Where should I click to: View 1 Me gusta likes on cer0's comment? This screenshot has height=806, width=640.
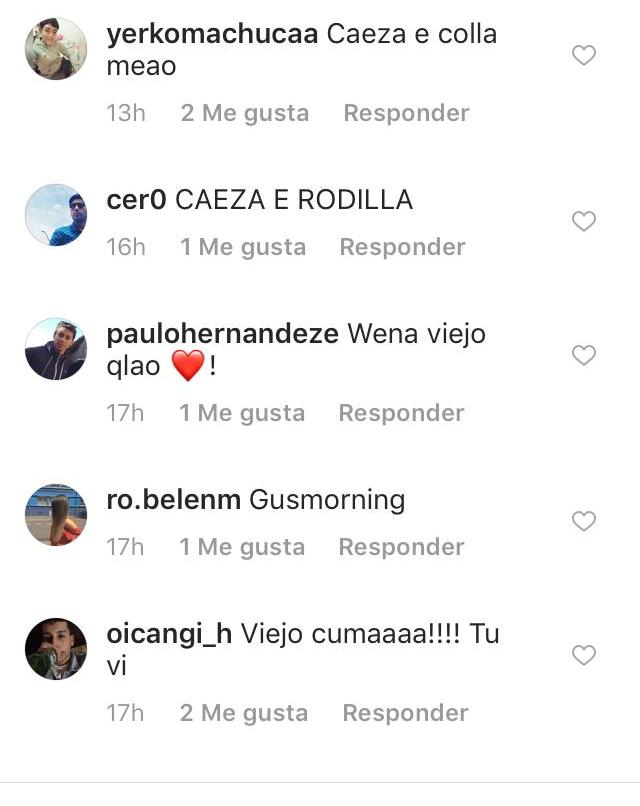coord(243,248)
